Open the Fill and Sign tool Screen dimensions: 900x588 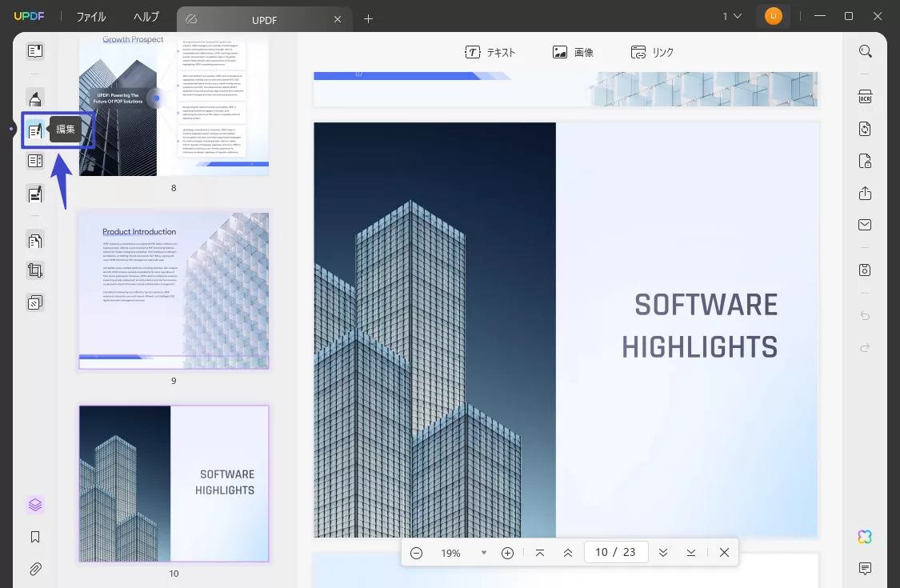pyautogui.click(x=35, y=194)
